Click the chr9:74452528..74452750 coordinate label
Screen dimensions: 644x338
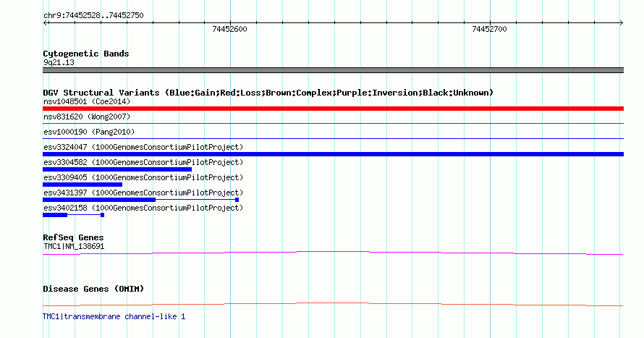click(x=93, y=16)
